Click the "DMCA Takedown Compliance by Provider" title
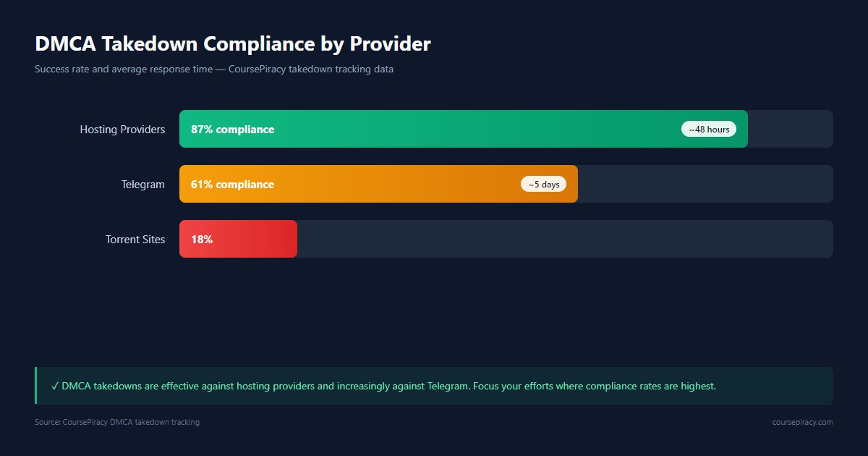The height and width of the screenshot is (456, 868). (x=232, y=44)
